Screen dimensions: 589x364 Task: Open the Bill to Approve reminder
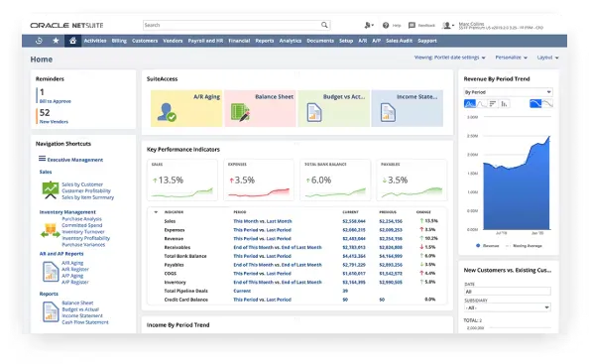click(x=56, y=101)
